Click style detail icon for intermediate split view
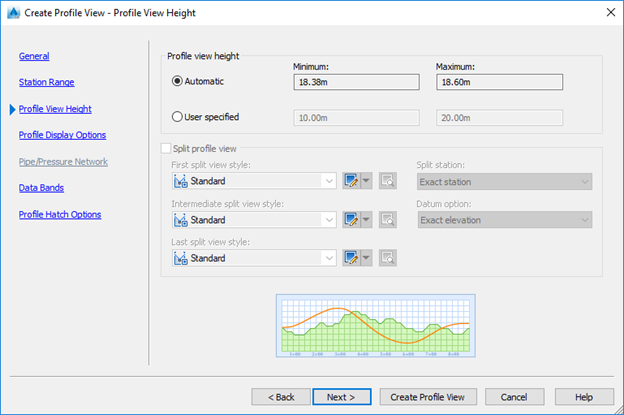This screenshot has width=624, height=415. (388, 219)
